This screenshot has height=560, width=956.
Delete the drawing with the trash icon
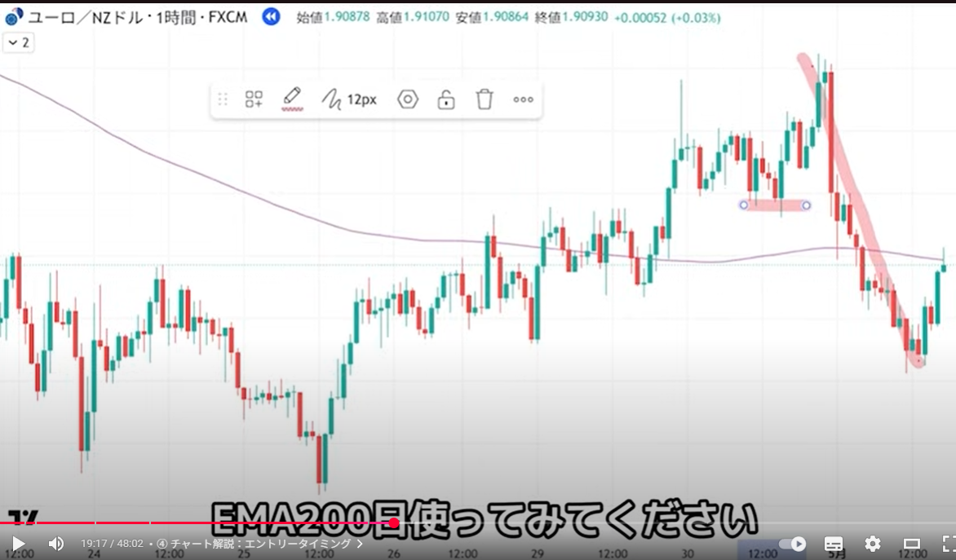tap(485, 99)
